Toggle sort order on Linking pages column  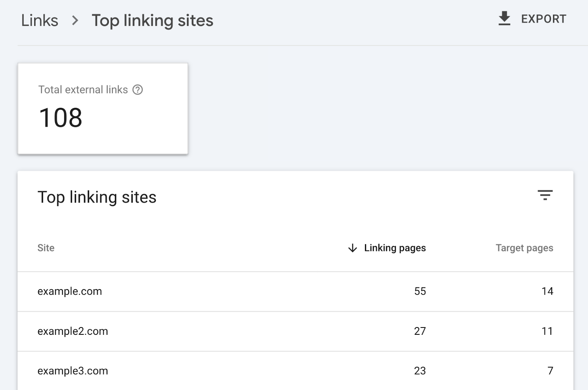click(395, 248)
